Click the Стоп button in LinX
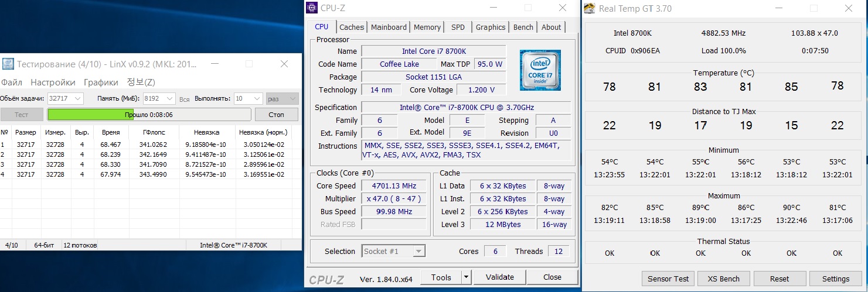The width and height of the screenshot is (868, 292). click(276, 115)
